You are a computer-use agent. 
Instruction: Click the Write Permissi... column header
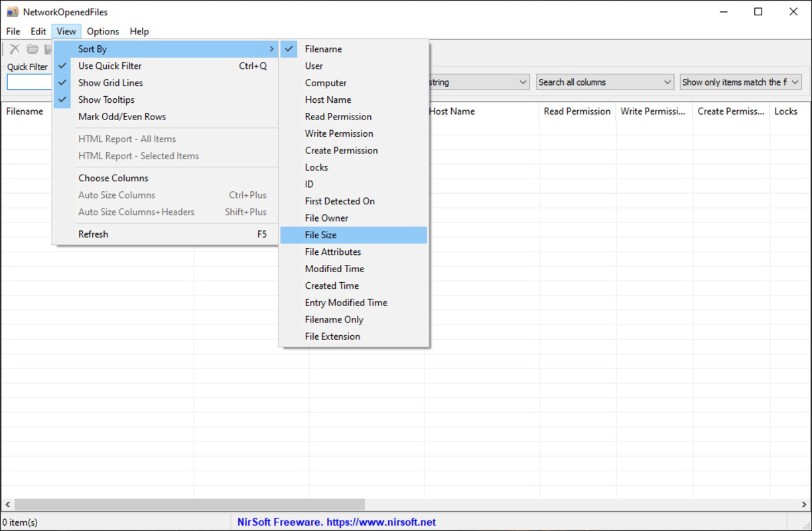point(654,112)
